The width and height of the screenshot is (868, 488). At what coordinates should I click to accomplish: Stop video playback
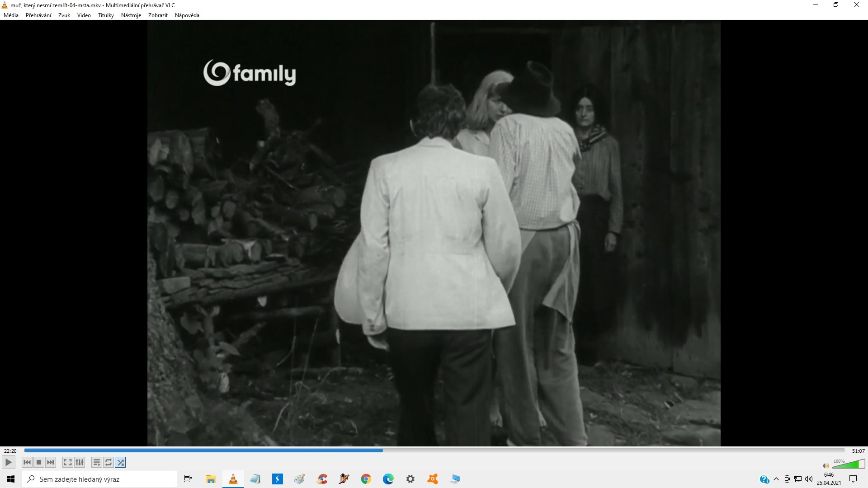point(39,462)
